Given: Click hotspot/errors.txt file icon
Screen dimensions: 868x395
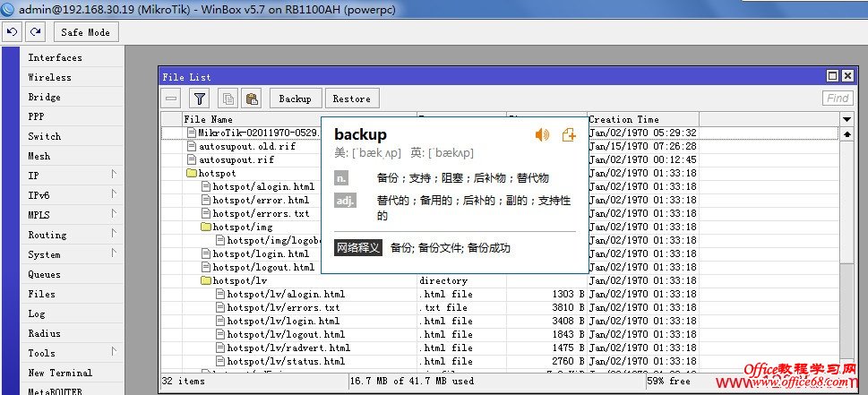Looking at the screenshot, I should point(206,213).
